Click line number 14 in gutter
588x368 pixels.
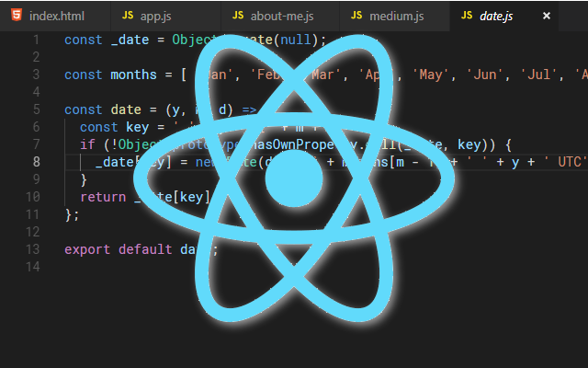click(x=33, y=267)
